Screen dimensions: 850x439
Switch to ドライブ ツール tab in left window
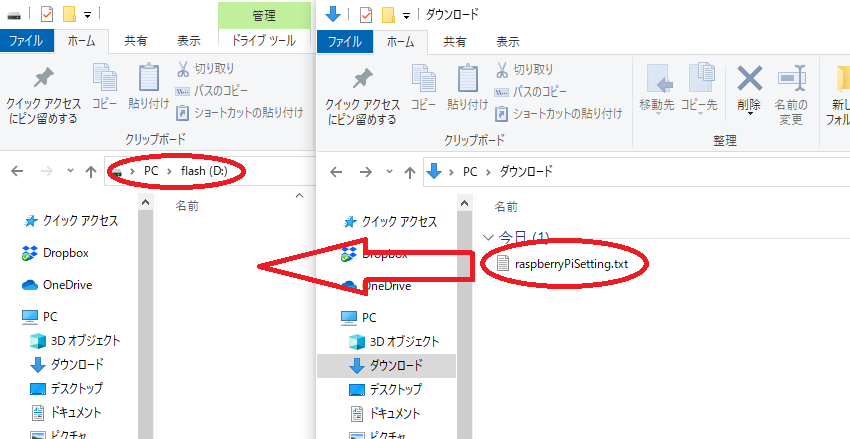[x=263, y=42]
